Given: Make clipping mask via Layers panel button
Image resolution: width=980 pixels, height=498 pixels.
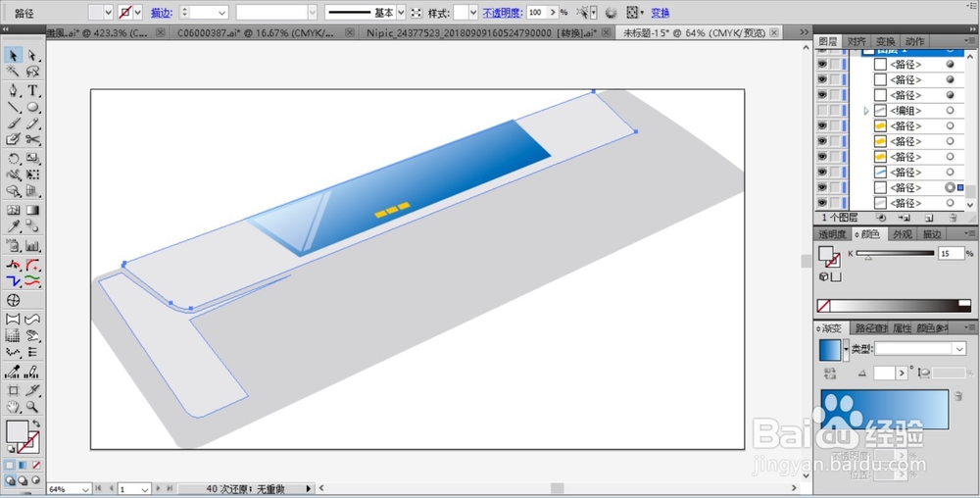Looking at the screenshot, I should click(x=881, y=218).
